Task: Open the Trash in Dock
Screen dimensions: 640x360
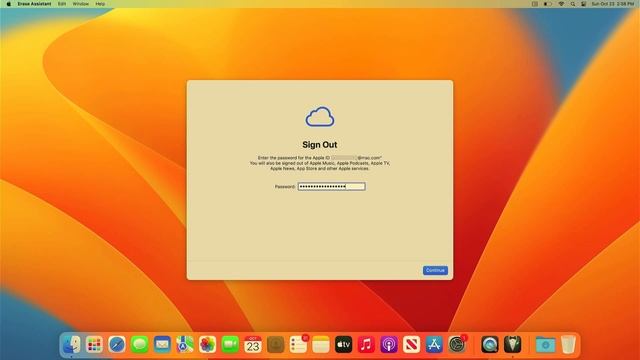Action: 568,344
